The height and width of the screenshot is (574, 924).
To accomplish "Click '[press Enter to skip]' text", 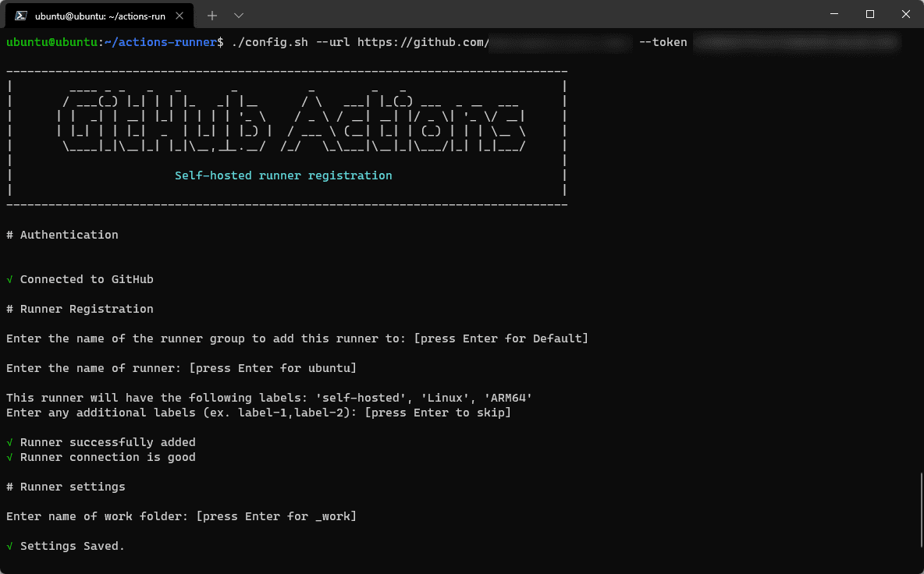I will click(x=438, y=413).
